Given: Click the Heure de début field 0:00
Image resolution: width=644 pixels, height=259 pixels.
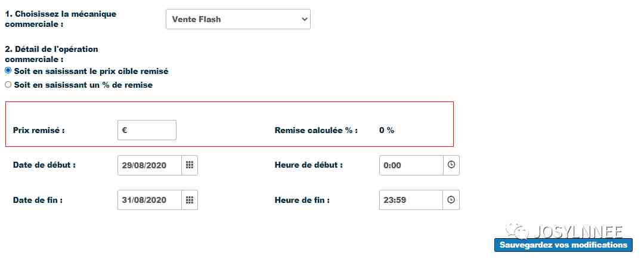Looking at the screenshot, I should [411, 165].
